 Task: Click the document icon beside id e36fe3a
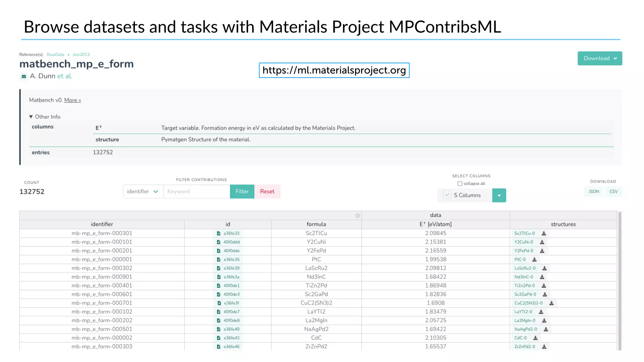tap(219, 277)
